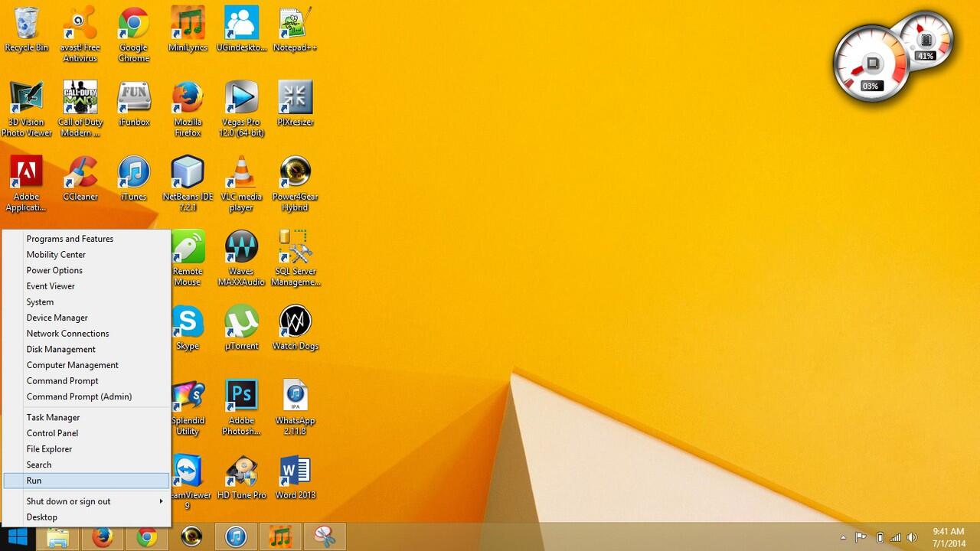This screenshot has height=551, width=980.
Task: Open 3D Vision Photo Viewer icon
Action: pyautogui.click(x=27, y=109)
